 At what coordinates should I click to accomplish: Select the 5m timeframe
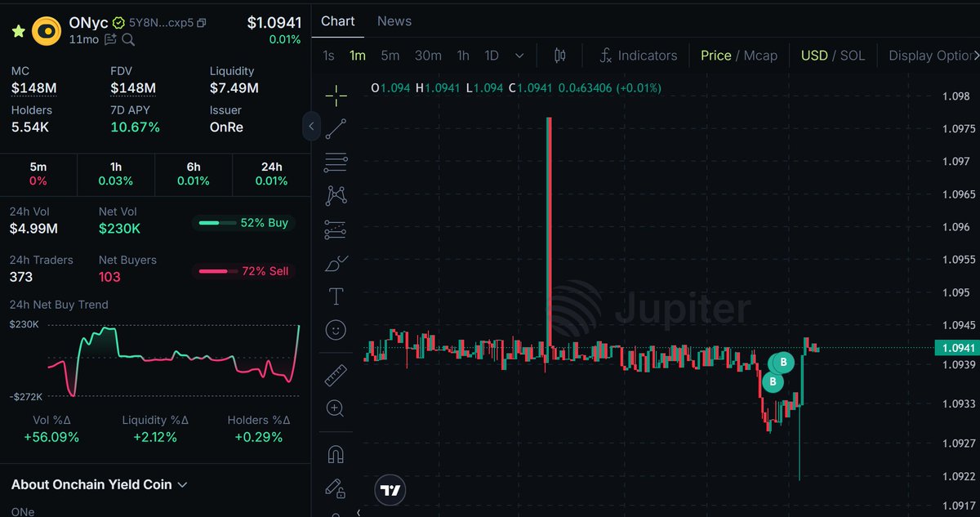pos(390,56)
